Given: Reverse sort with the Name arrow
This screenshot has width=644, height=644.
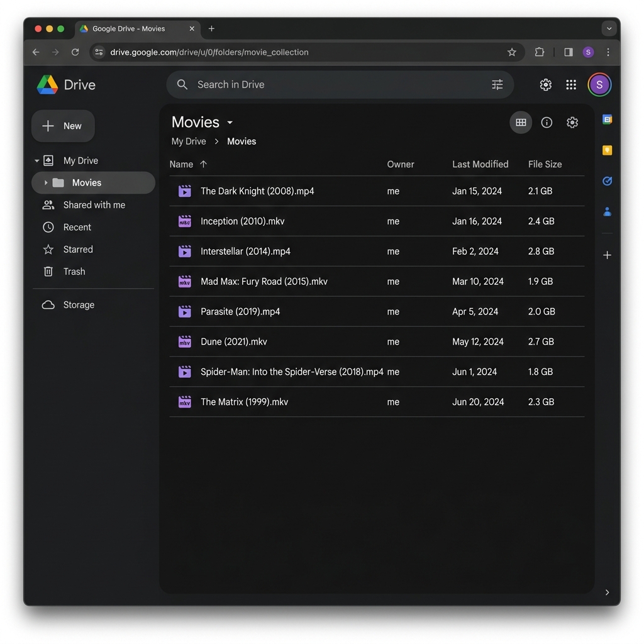Looking at the screenshot, I should 203,164.
